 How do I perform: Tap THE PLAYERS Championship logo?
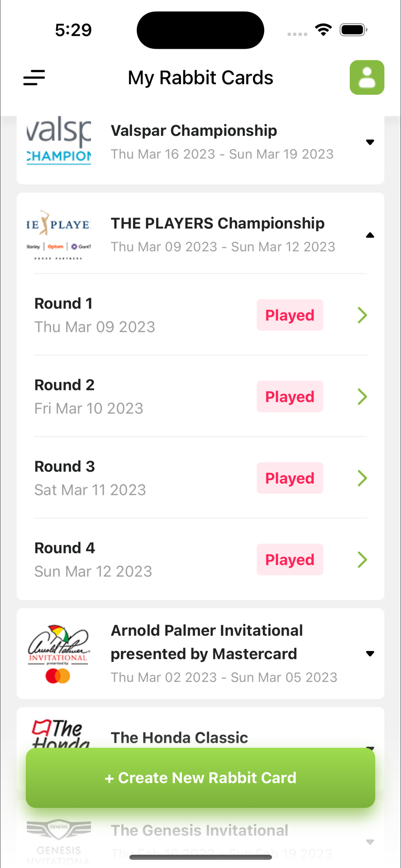click(59, 235)
